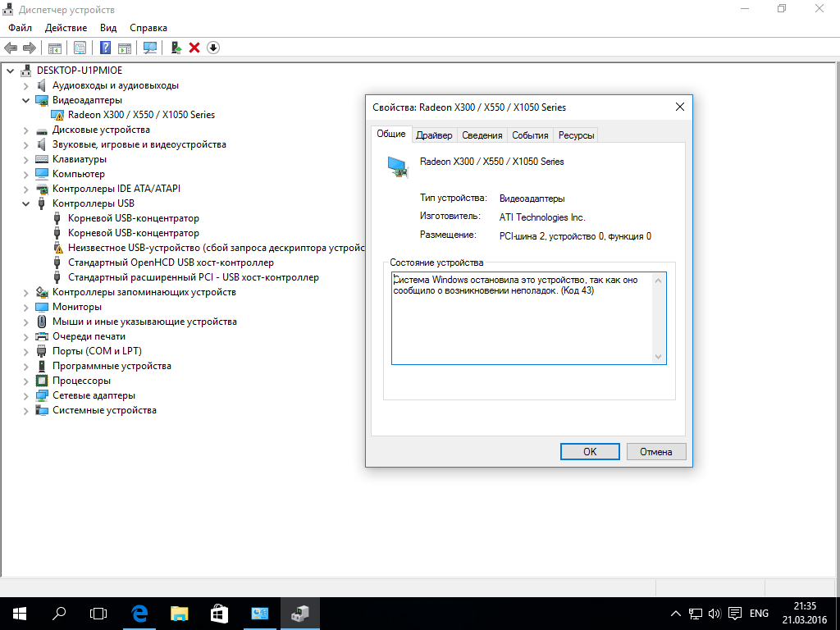Switch to the Драйвер tab
The image size is (840, 630).
[x=434, y=135]
